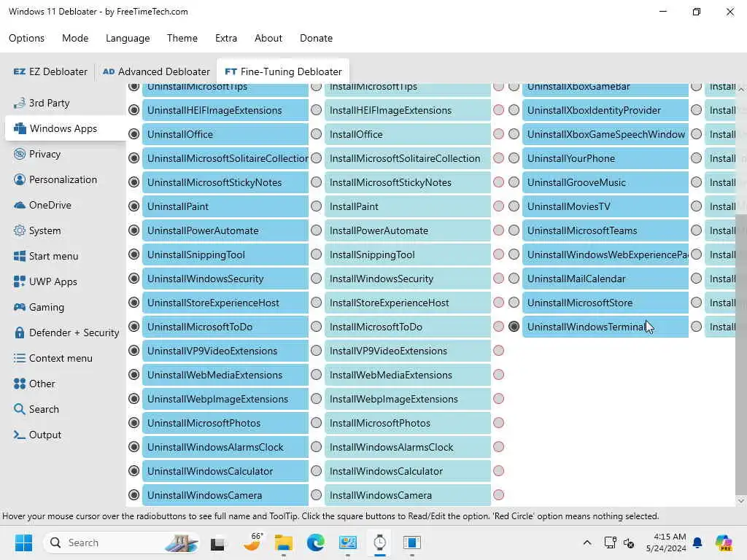This screenshot has width=747, height=560.
Task: Select the InstallMicrosoftToDo radio button
Action: coord(317,327)
